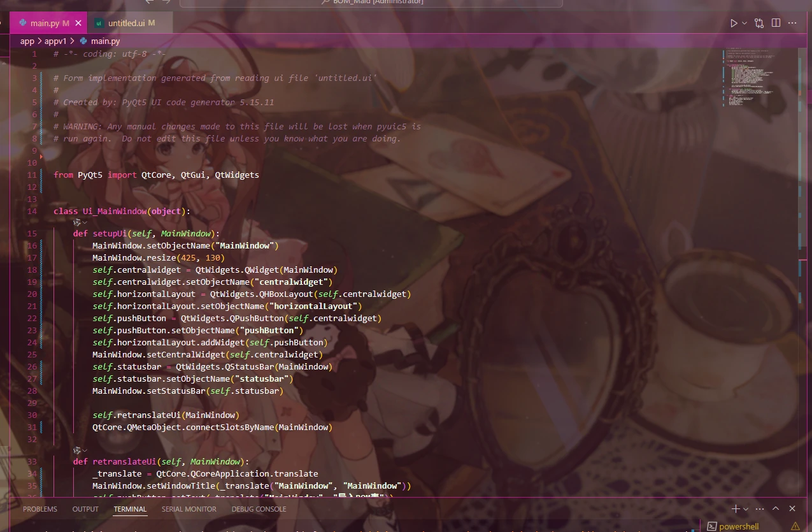Click the "from PyQt5 import" line
Image resolution: width=812 pixels, height=532 pixels.
point(156,175)
